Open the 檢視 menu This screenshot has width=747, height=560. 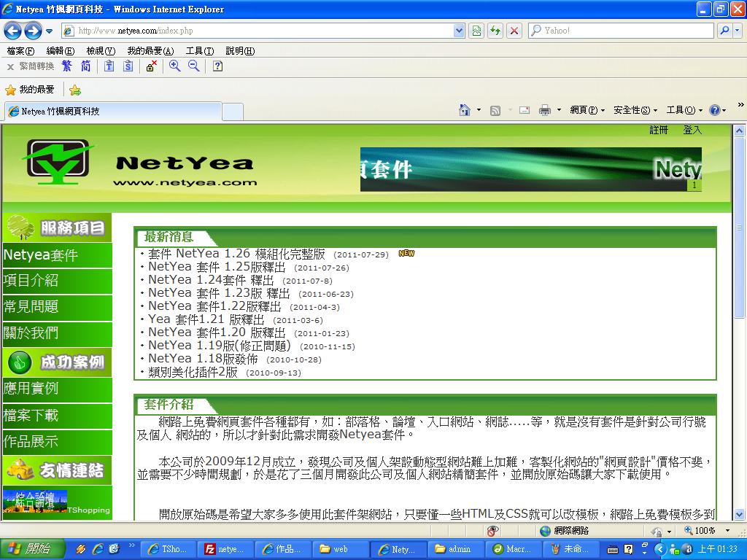101,50
